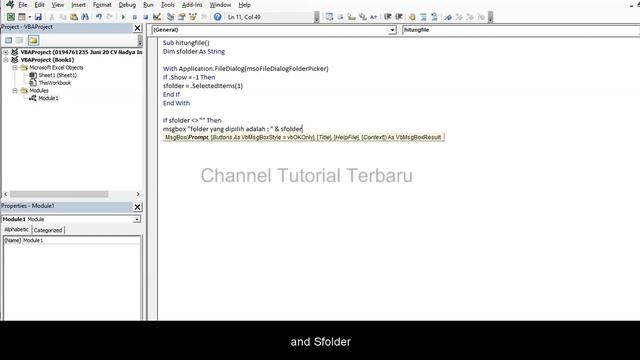Open the File menu
640x360 pixels.
pyautogui.click(x=22, y=5)
